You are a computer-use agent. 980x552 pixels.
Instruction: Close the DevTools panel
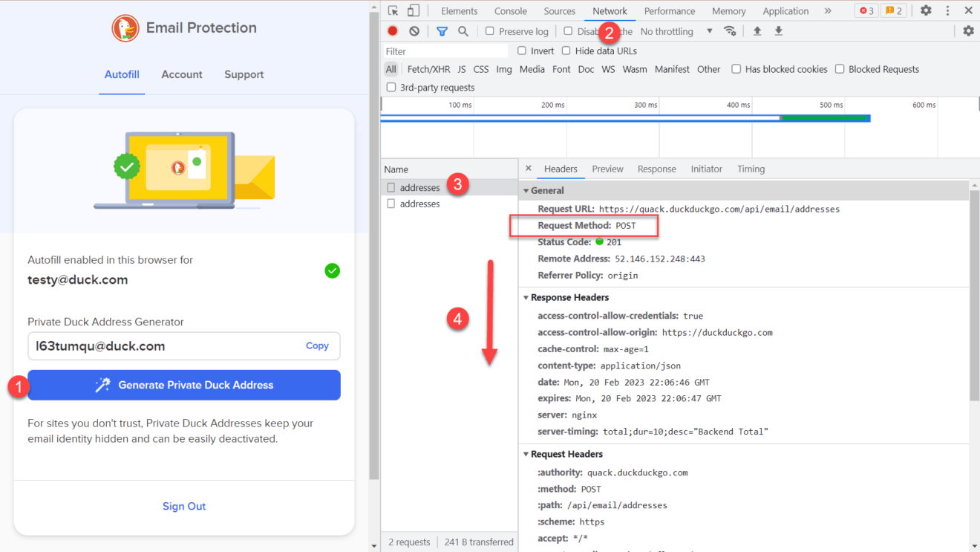click(968, 10)
